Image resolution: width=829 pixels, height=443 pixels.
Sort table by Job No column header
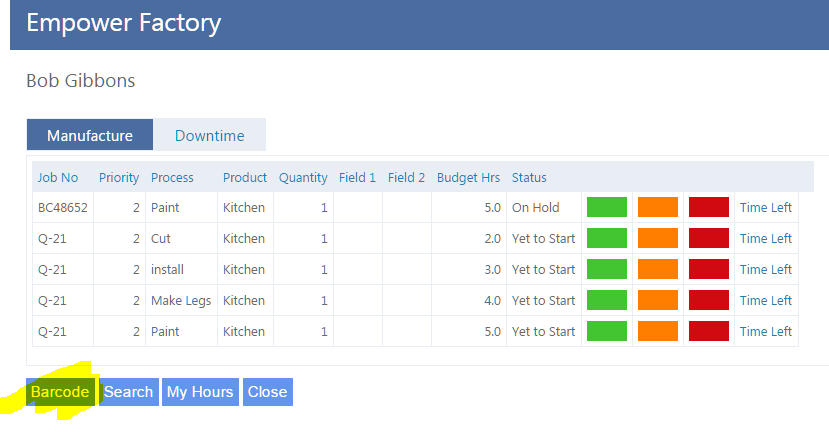pos(58,177)
